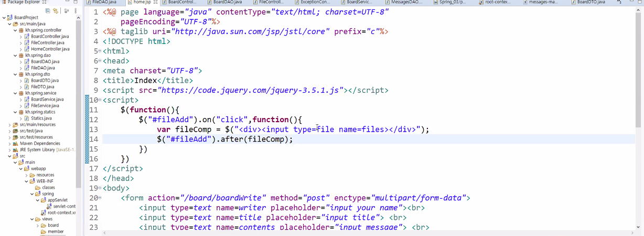Select servlet-context file under appServlet
Viewport: 644px width, 236px height.
64,207
